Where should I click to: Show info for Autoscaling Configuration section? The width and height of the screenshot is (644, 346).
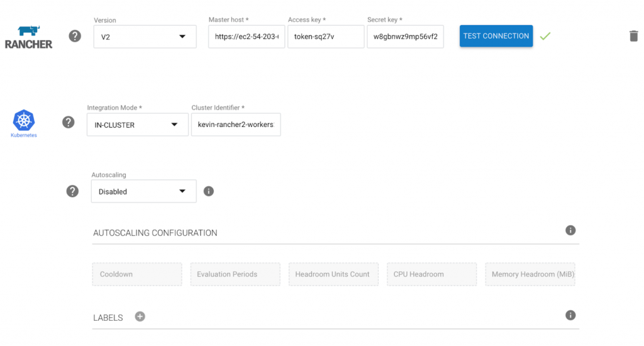(570, 230)
